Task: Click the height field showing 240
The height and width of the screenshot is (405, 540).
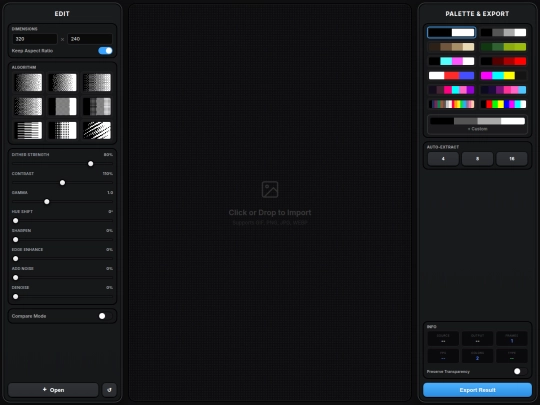Action: tap(90, 39)
